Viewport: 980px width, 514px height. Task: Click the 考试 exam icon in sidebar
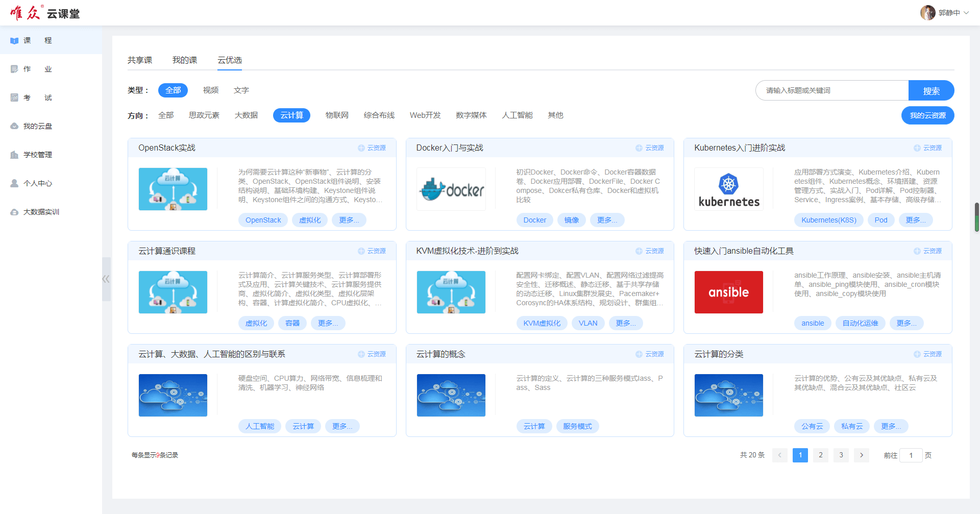(x=14, y=98)
